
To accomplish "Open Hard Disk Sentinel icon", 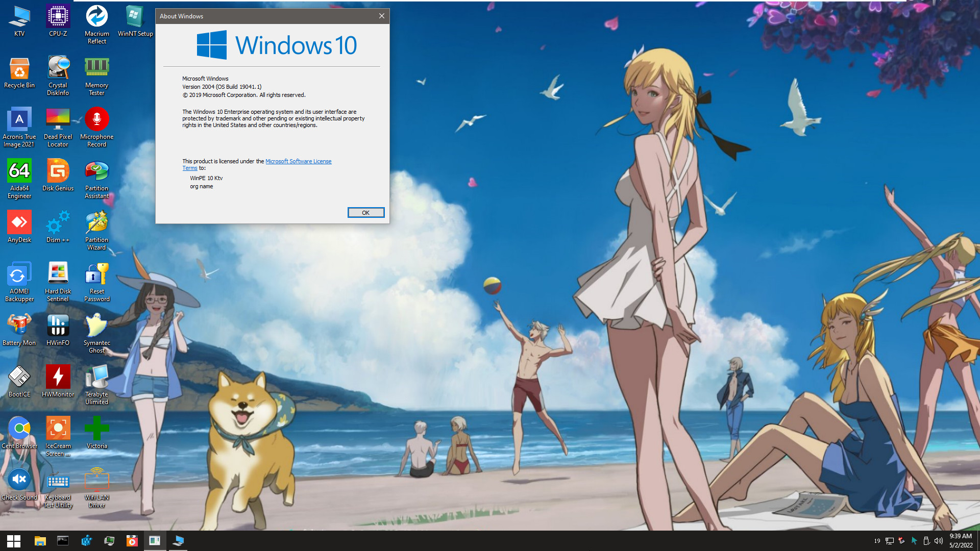I will click(x=58, y=282).
